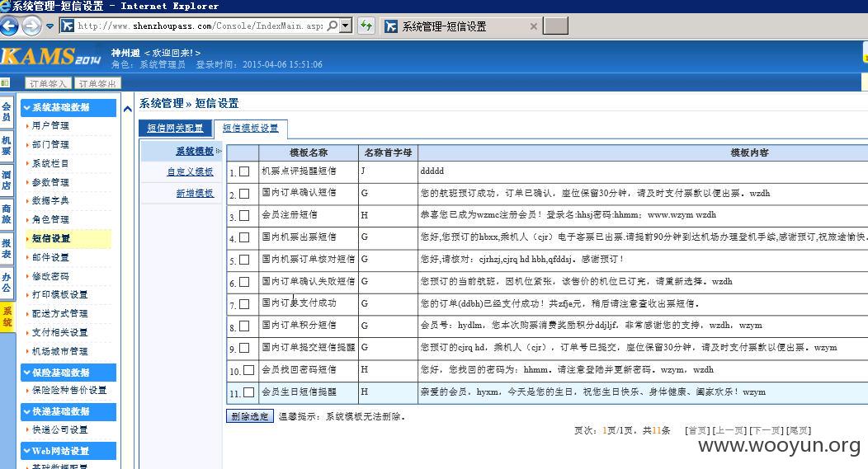Click the KAMS 2014 logo
The height and width of the screenshot is (469, 868).
[50, 57]
